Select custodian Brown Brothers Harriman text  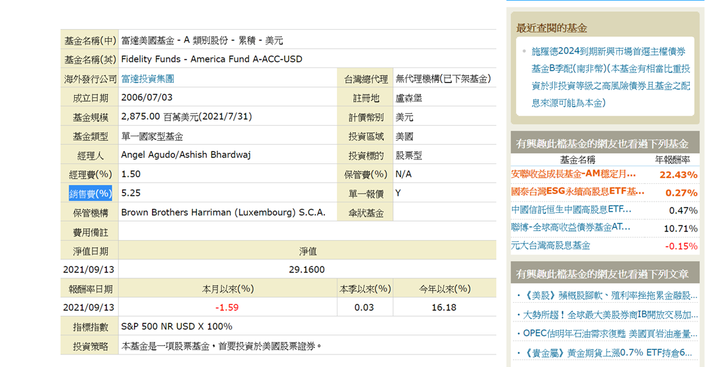pyautogui.click(x=223, y=212)
